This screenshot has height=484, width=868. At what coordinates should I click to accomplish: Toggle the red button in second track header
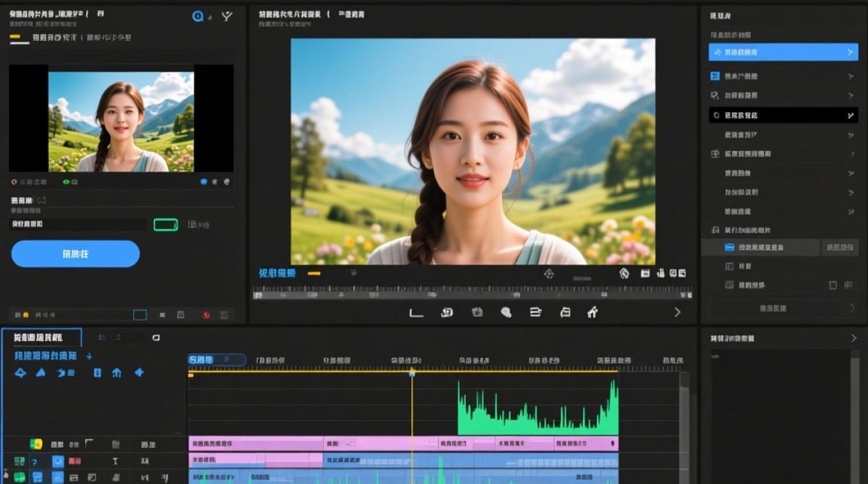(75, 461)
